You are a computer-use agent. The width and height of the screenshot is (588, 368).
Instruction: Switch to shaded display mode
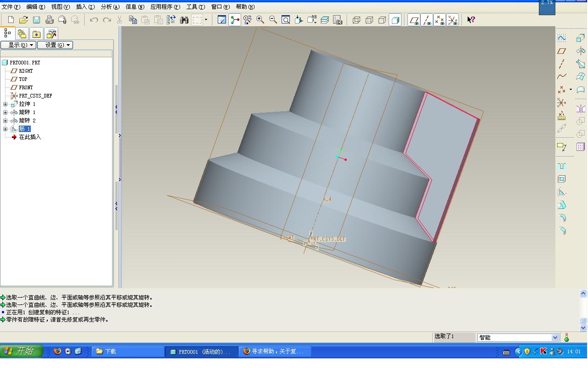(395, 20)
